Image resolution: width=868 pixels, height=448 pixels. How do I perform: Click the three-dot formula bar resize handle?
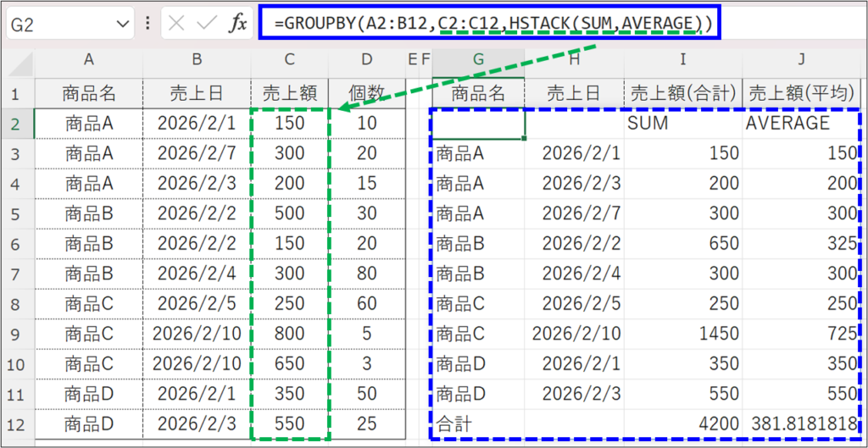147,24
